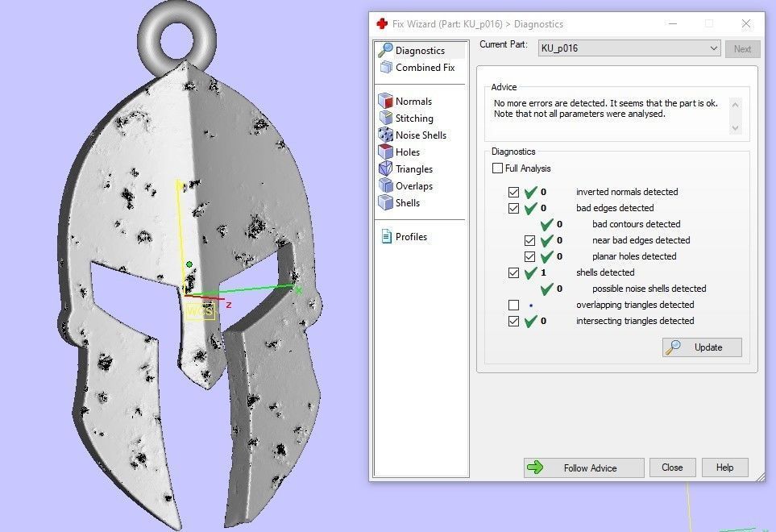
Task: Open the Triangles fix icon
Action: [x=385, y=168]
